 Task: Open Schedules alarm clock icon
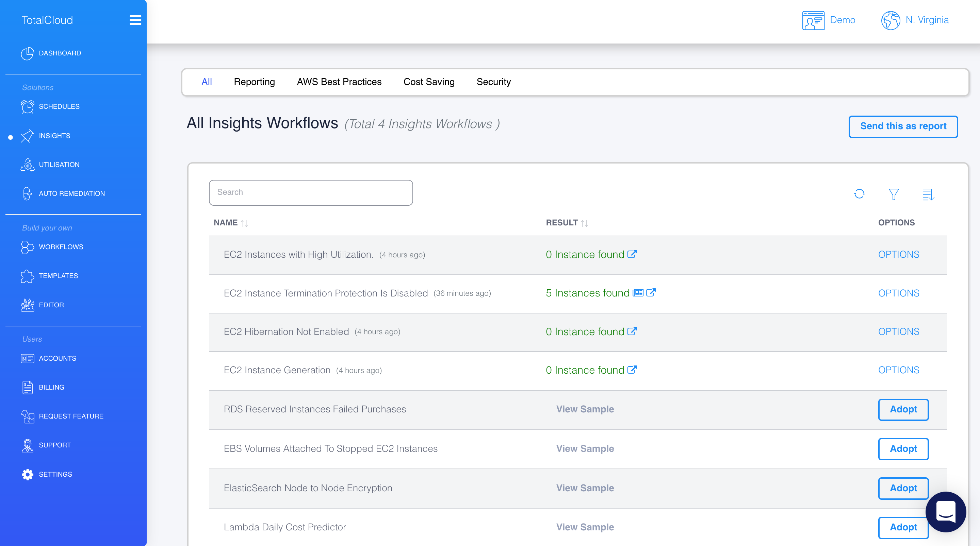point(27,106)
